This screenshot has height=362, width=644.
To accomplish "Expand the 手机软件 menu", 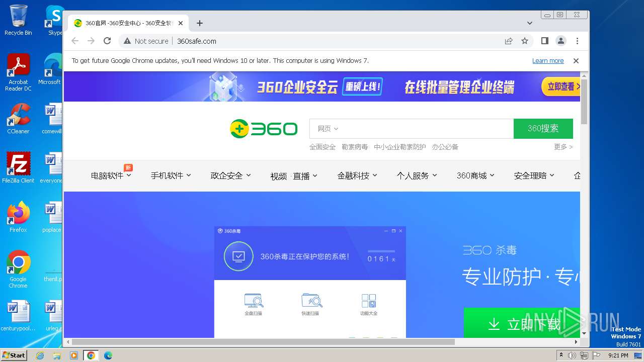I will (171, 175).
